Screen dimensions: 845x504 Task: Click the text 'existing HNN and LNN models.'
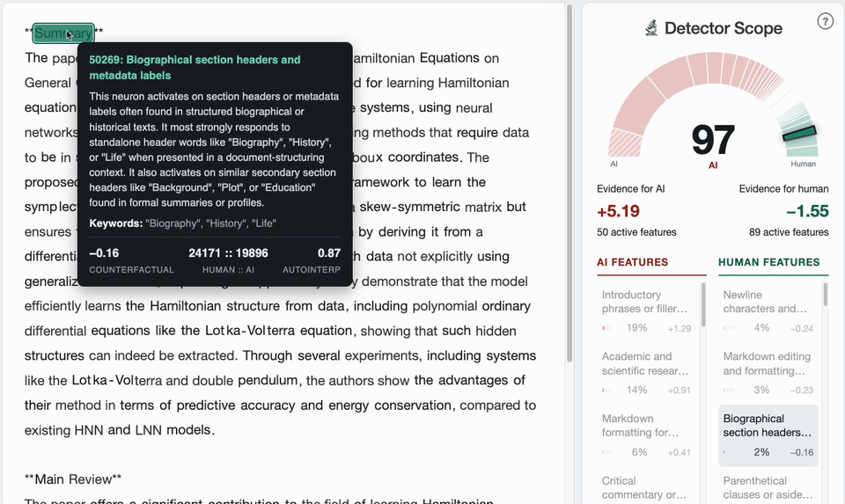[x=120, y=430]
